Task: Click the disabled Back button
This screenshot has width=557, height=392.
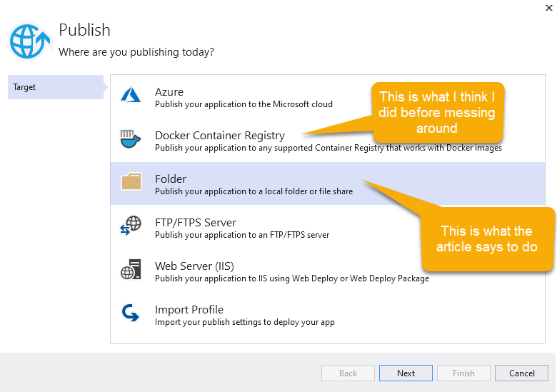Action: [x=348, y=373]
